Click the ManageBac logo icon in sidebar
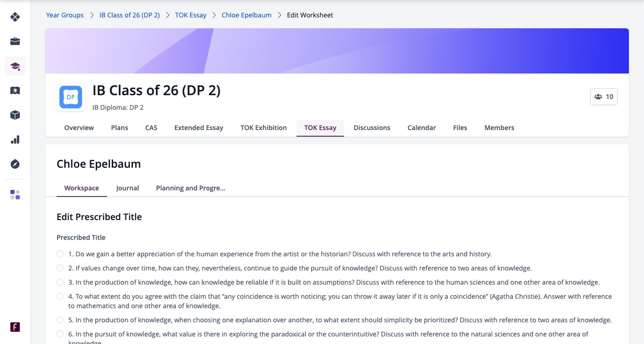The height and width of the screenshot is (344, 644). click(15, 17)
